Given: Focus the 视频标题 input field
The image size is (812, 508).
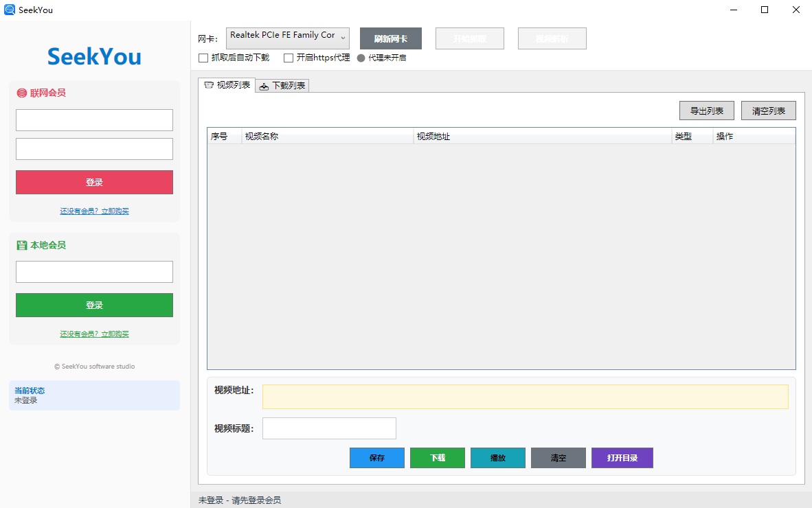Looking at the screenshot, I should 329,428.
